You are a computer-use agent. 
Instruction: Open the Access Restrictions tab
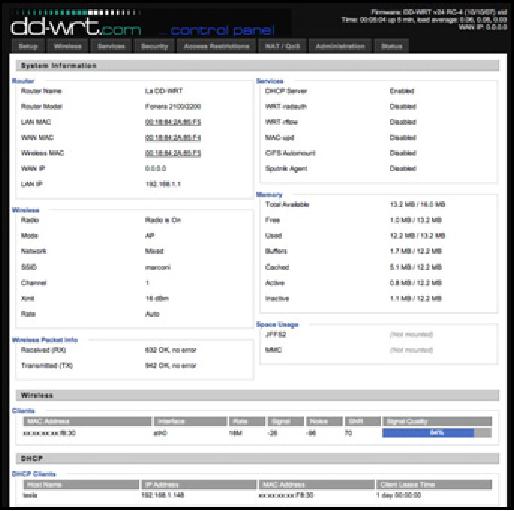217,46
